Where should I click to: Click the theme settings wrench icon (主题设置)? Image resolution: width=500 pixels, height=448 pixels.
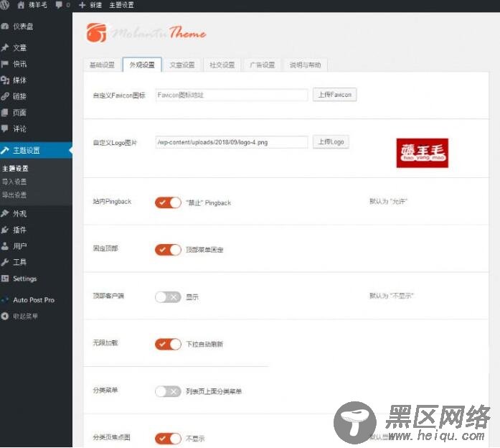pos(5,150)
